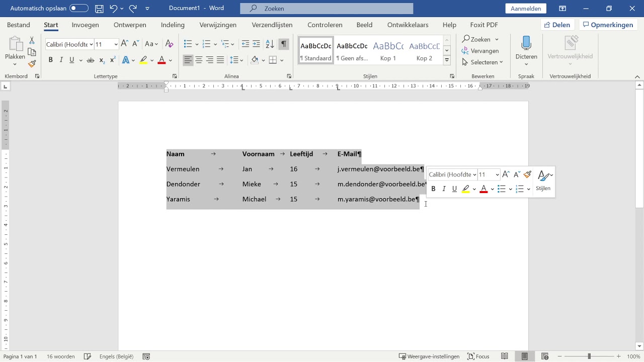The width and height of the screenshot is (644, 362).
Task: Increase paragraph indent
Action: 257,44
